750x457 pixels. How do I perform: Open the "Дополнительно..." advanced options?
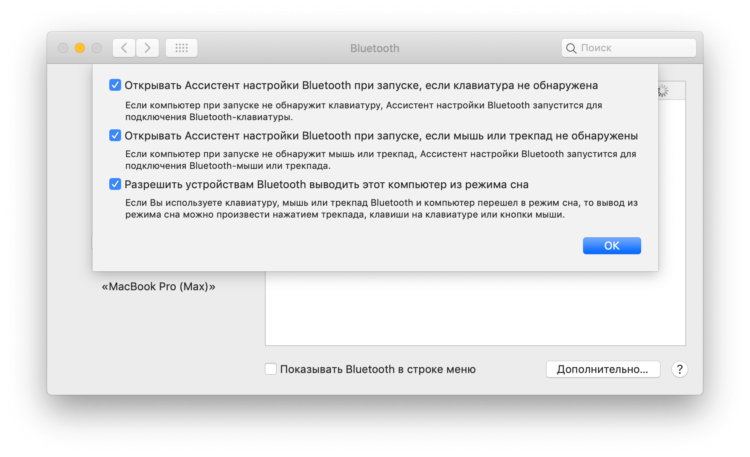(603, 369)
